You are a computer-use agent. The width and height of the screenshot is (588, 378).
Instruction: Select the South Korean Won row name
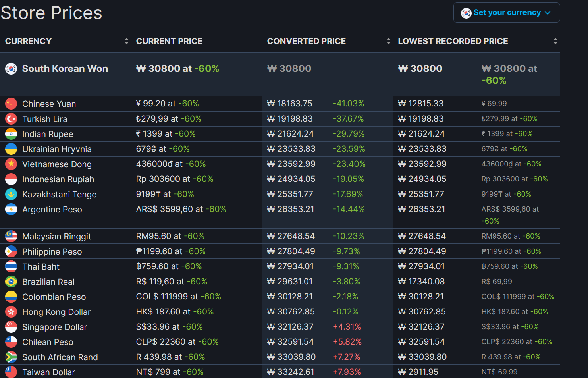(65, 69)
